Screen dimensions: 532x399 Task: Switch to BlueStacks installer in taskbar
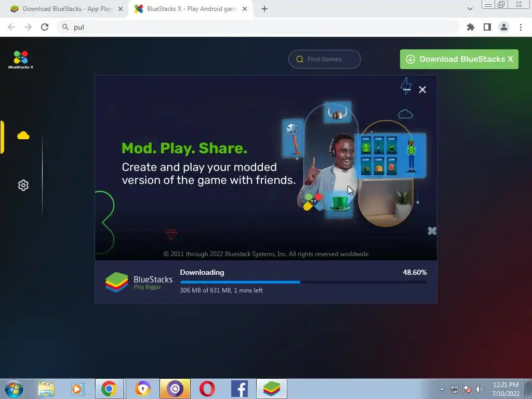(x=271, y=389)
